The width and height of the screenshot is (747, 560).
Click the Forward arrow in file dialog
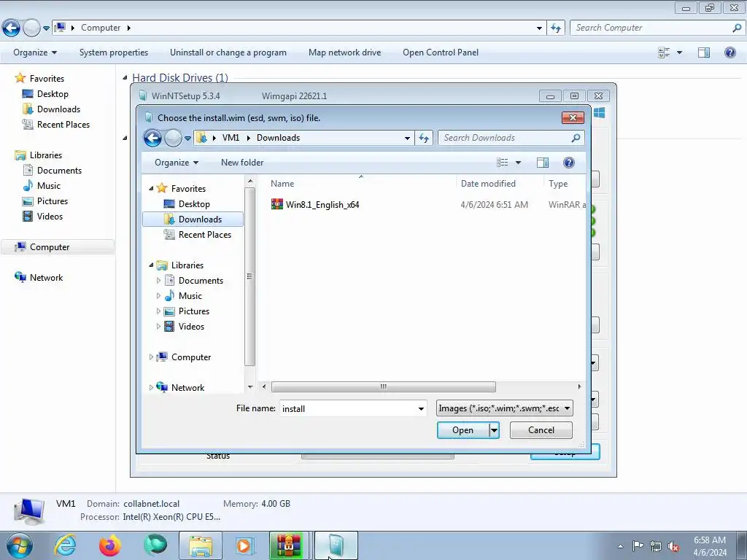[172, 138]
